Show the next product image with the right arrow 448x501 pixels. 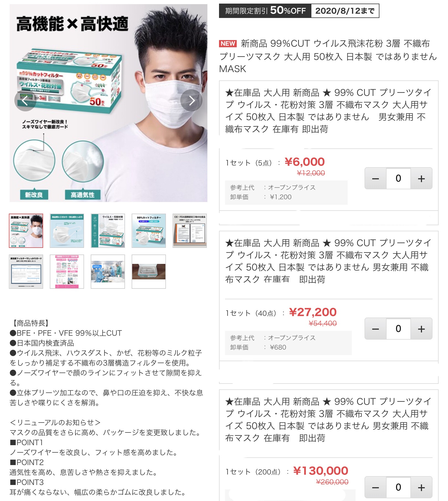191,101
